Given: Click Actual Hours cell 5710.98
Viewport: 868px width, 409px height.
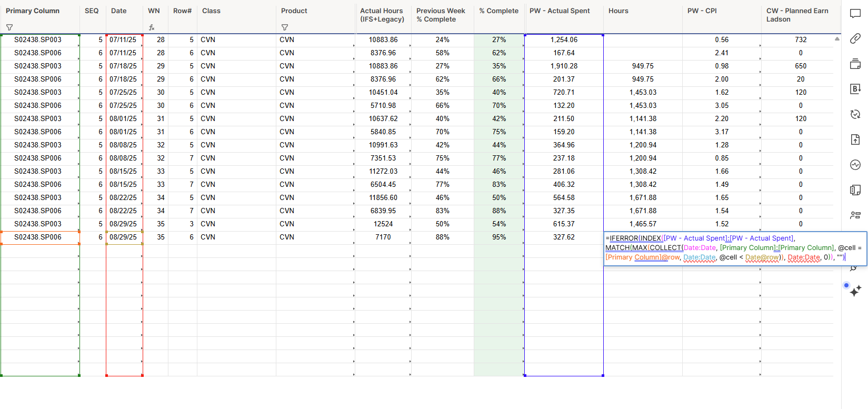Looking at the screenshot, I should point(383,106).
